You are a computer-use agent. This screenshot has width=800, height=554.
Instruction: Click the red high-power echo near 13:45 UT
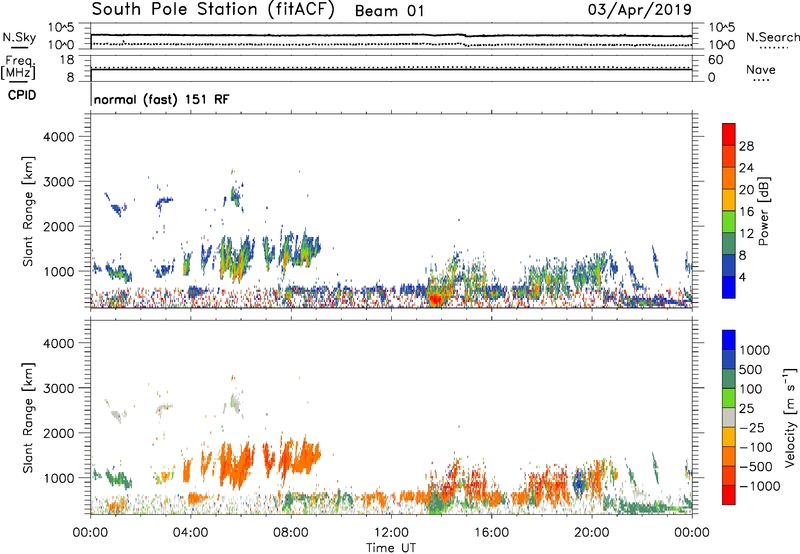click(x=435, y=298)
